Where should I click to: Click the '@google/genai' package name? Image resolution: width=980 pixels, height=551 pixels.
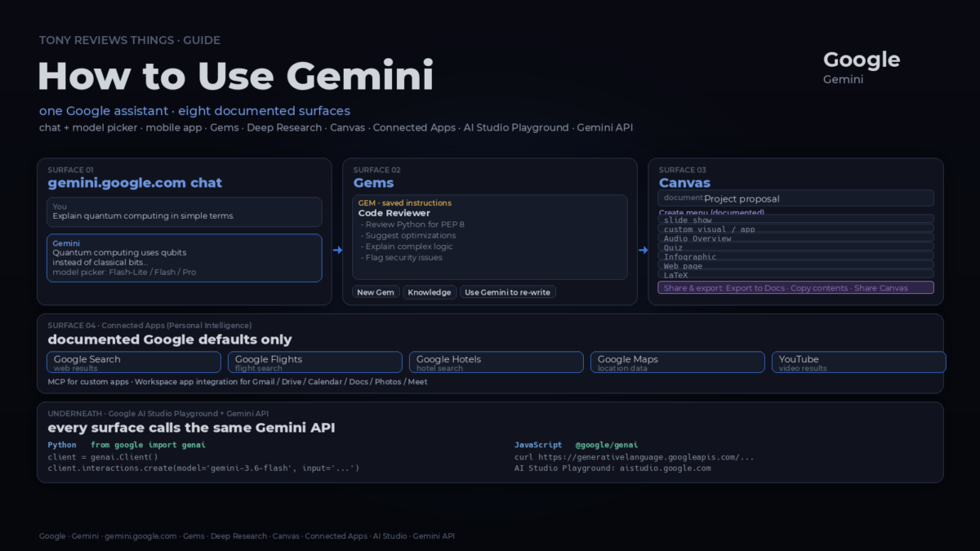click(x=608, y=445)
